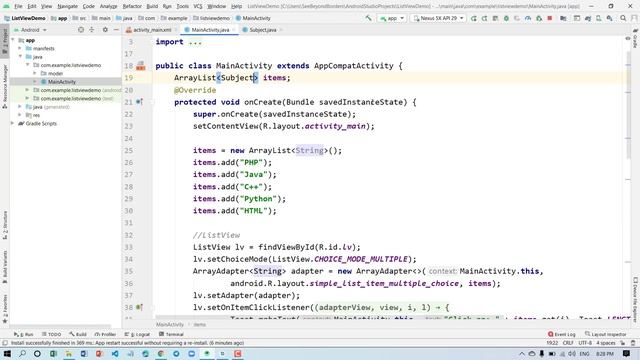Expand the res folder
Screen dimensions: 640x360
coord(20,115)
